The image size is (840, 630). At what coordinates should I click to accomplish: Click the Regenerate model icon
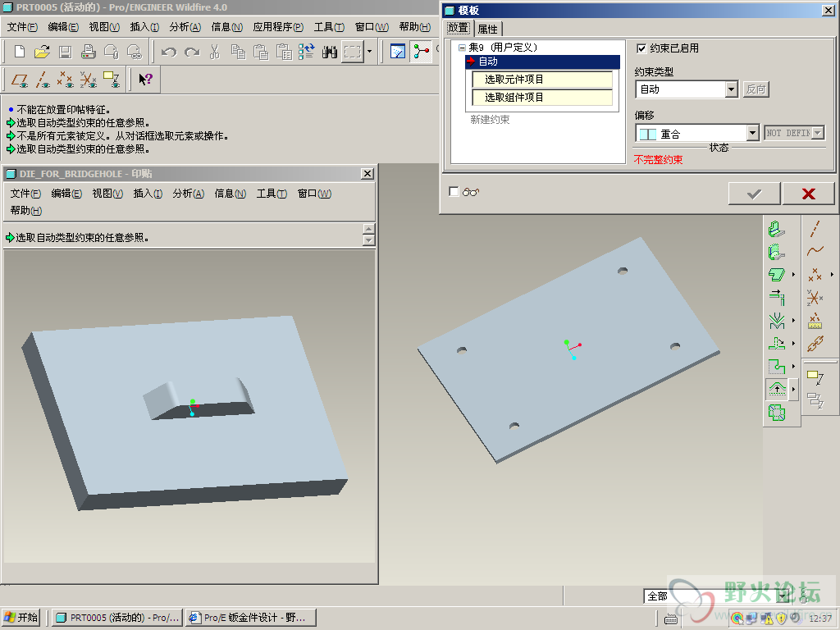(307, 52)
